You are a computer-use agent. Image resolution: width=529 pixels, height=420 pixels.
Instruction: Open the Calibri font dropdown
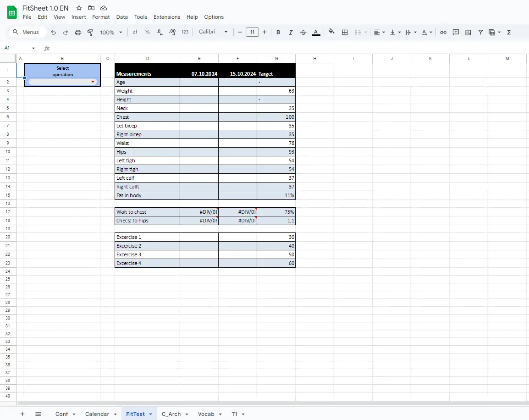tap(213, 32)
